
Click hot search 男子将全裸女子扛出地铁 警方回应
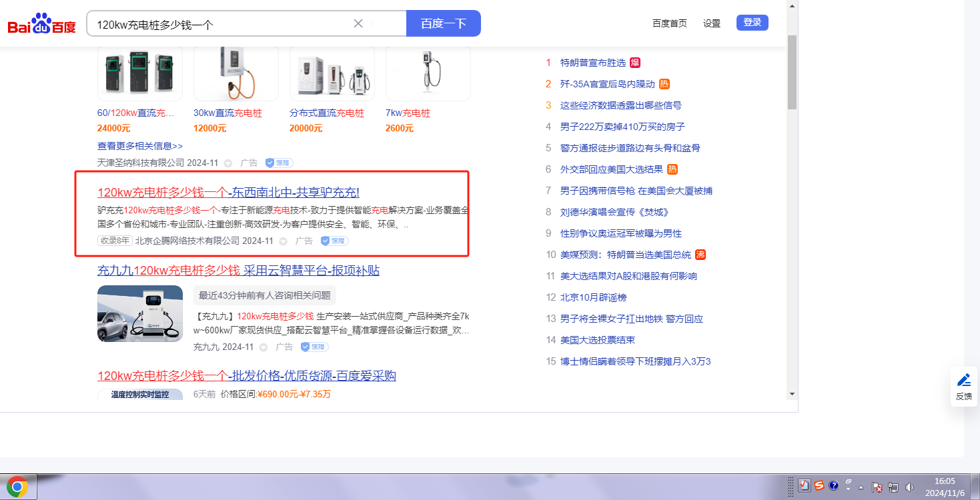632,319
